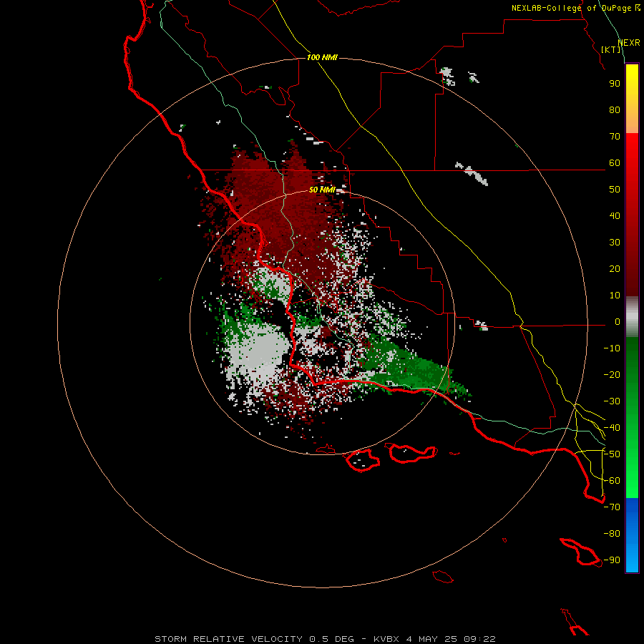Image resolution: width=644 pixels, height=644 pixels.
Task: Click the KVBX station identifier in caption
Action: coord(386,639)
